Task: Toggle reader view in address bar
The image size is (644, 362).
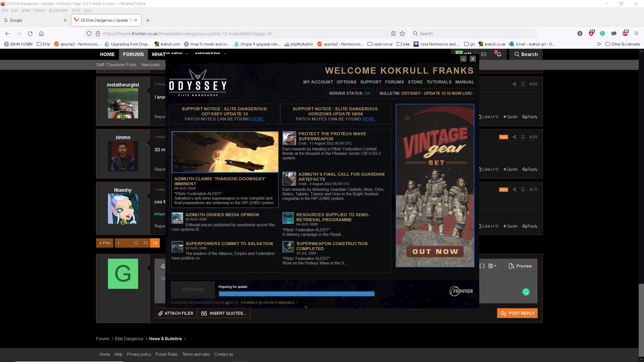Action: click(x=393, y=33)
